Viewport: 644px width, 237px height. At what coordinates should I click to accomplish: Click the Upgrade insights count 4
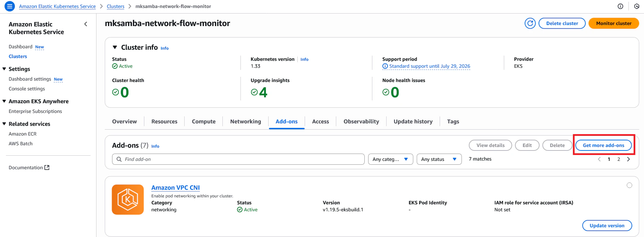click(263, 92)
